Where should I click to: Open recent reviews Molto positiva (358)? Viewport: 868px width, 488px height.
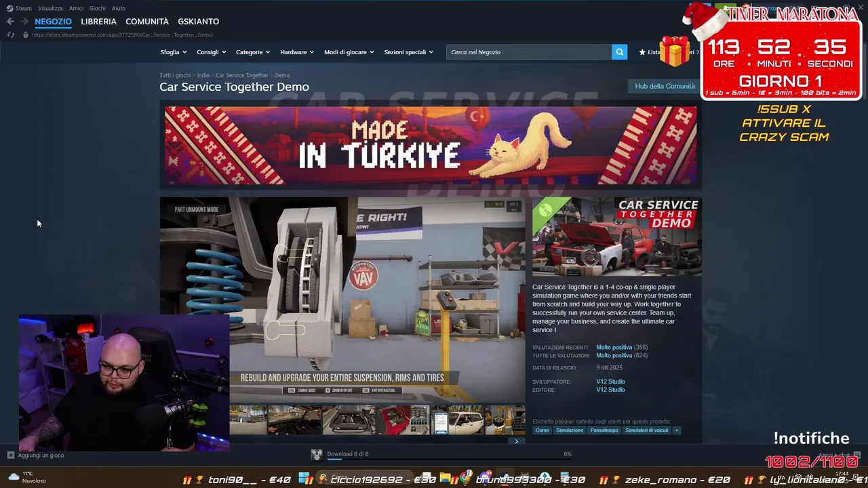pos(622,348)
